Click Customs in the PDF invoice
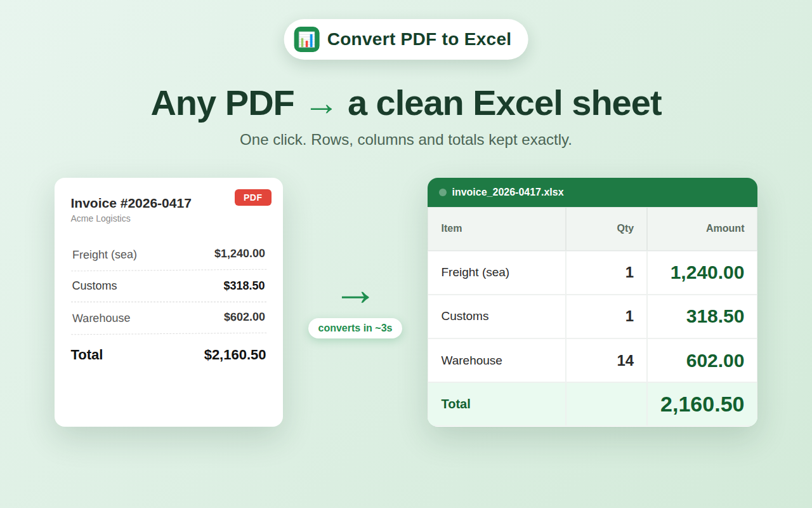 (95, 286)
